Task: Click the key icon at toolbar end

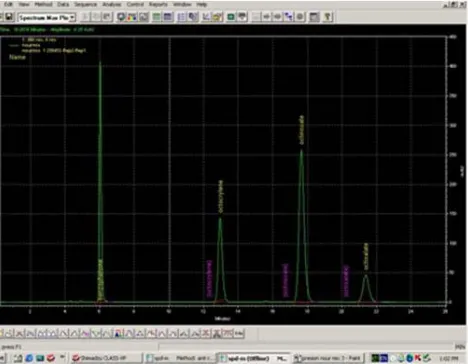Action: click(327, 17)
